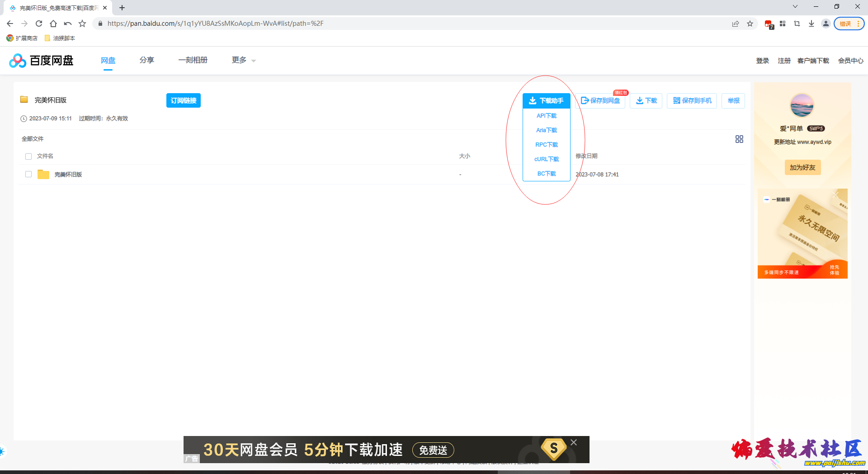Open the 下载助手 download helper
Image resolution: width=868 pixels, height=474 pixels.
click(546, 101)
